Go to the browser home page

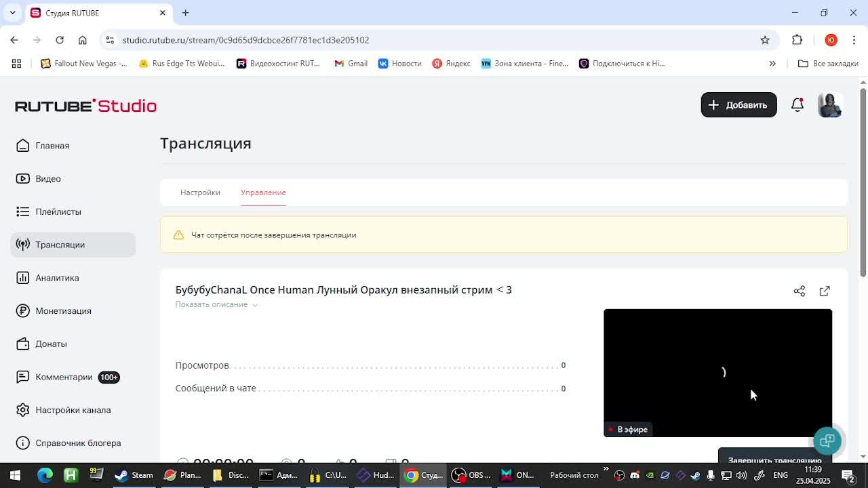pyautogui.click(x=83, y=40)
